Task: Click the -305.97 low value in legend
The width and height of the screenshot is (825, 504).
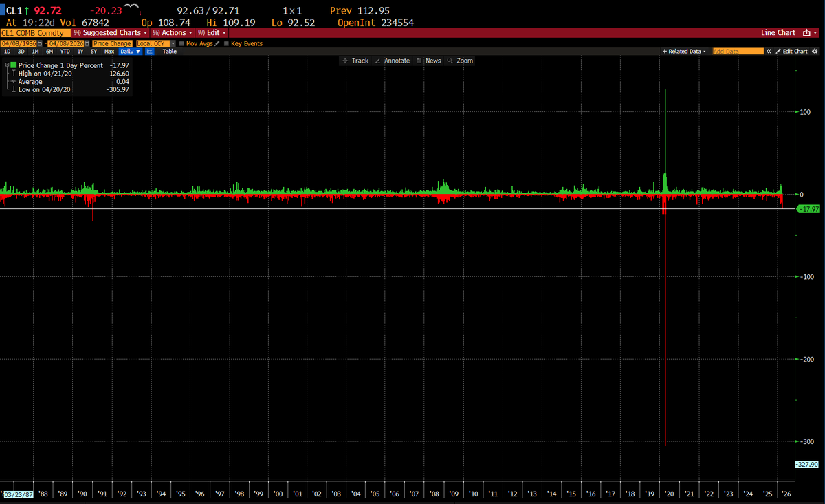Action: 117,89
